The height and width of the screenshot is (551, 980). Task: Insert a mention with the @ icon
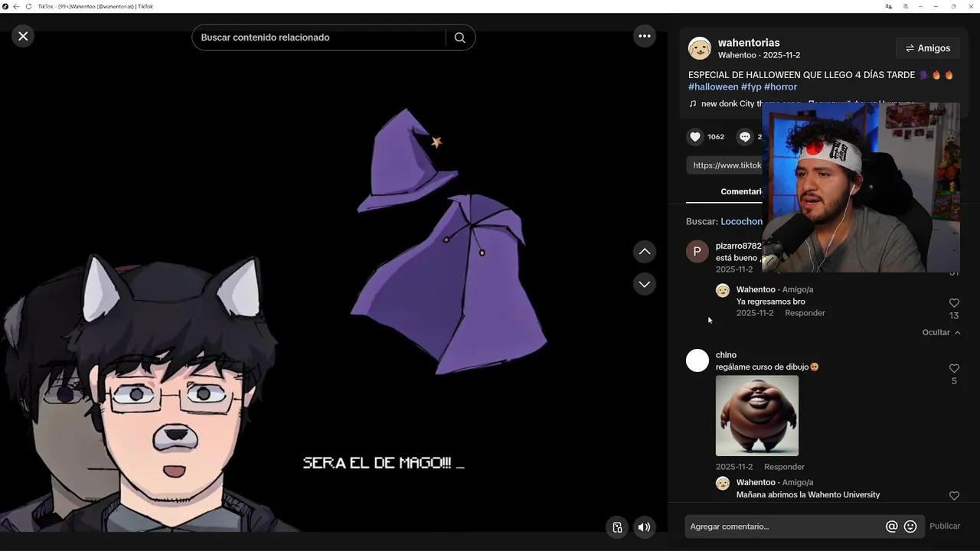891,527
